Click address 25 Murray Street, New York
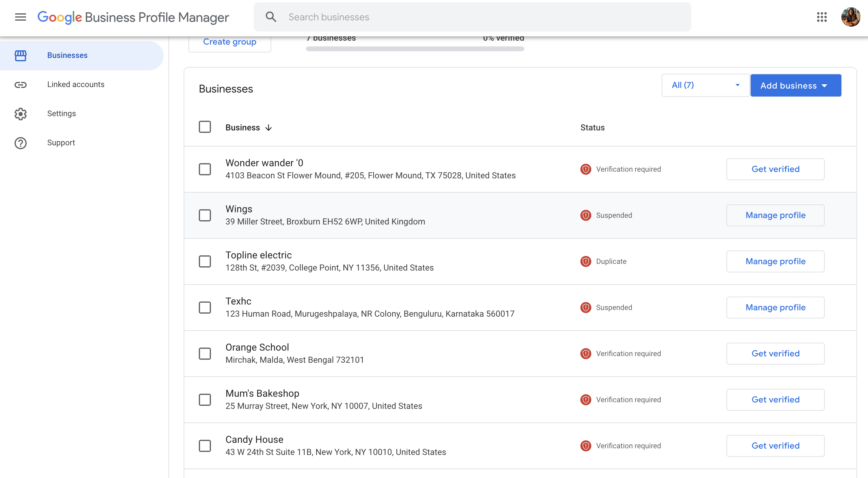Image resolution: width=868 pixels, height=478 pixels. coord(324,406)
